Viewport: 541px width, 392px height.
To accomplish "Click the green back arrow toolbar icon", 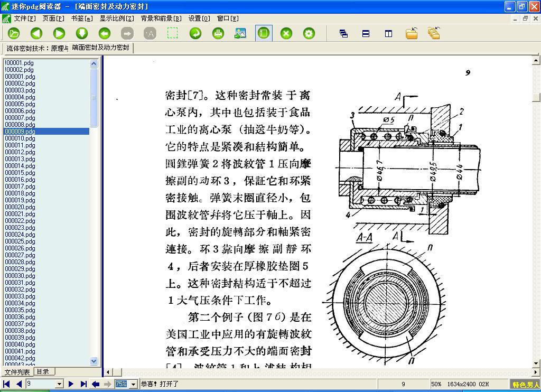I will pyautogui.click(x=105, y=33).
